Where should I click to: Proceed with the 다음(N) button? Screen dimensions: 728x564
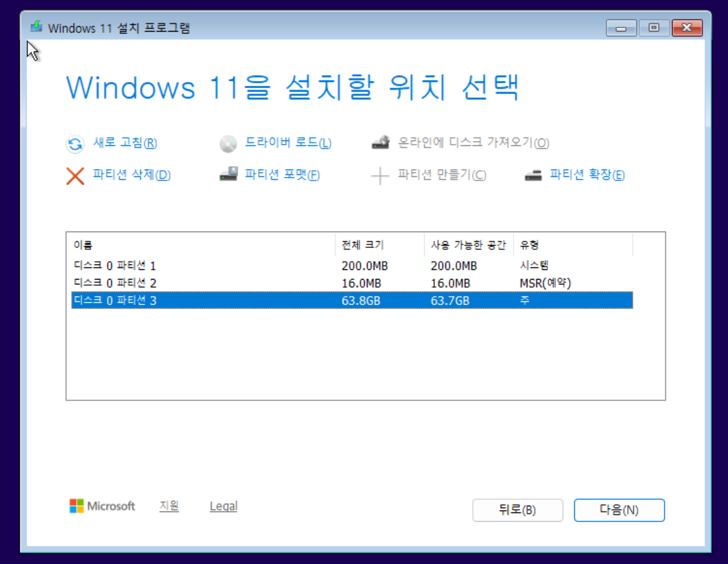point(619,510)
